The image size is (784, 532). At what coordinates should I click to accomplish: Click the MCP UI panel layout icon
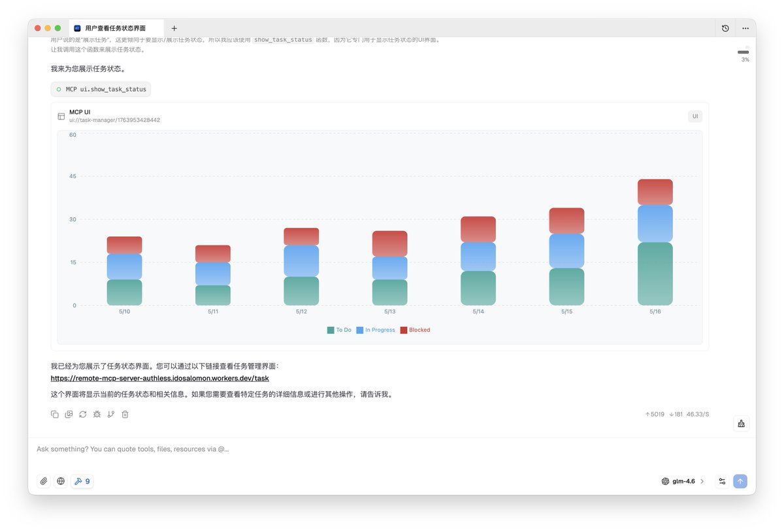61,116
